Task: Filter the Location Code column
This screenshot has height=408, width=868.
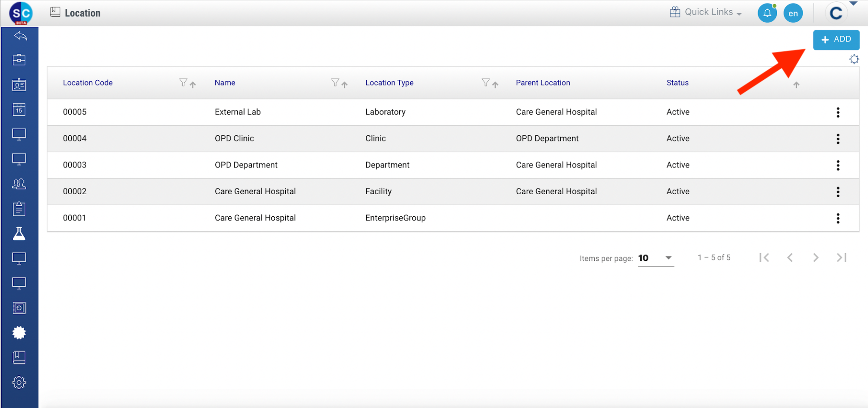Action: click(183, 83)
